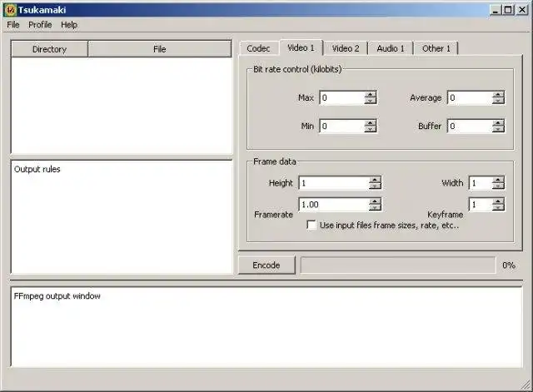Decrease Keyframe with down arrow
Screen dimensions: 533x392
(498, 207)
